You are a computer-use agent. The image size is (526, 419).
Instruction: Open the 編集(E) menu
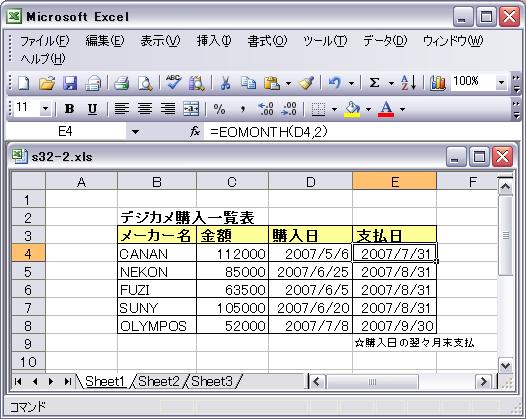point(105,41)
